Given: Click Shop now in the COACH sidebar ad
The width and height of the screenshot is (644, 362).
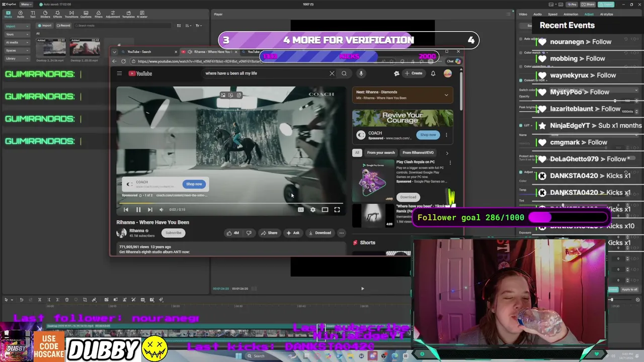Looking at the screenshot, I should (428, 135).
